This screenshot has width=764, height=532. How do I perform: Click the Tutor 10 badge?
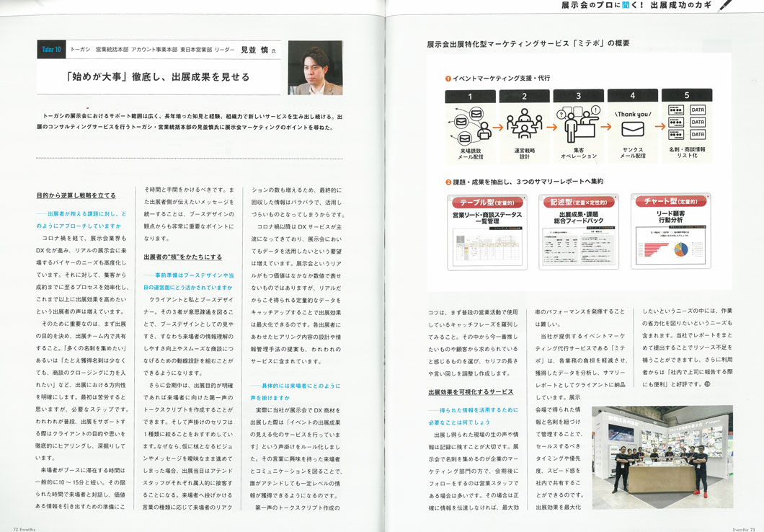51,49
